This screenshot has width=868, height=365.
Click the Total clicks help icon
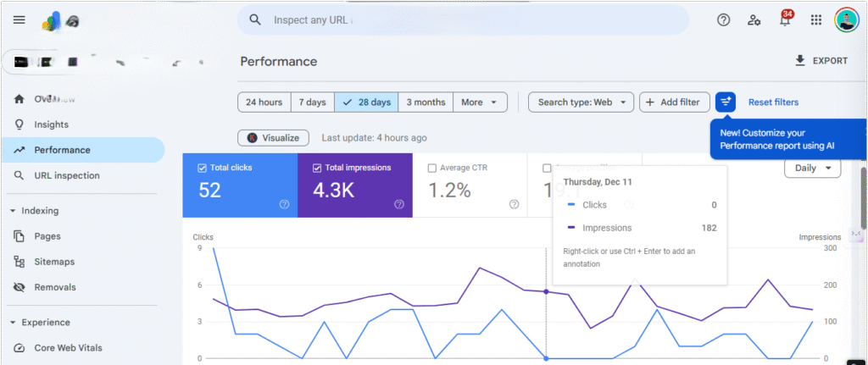coord(284,204)
